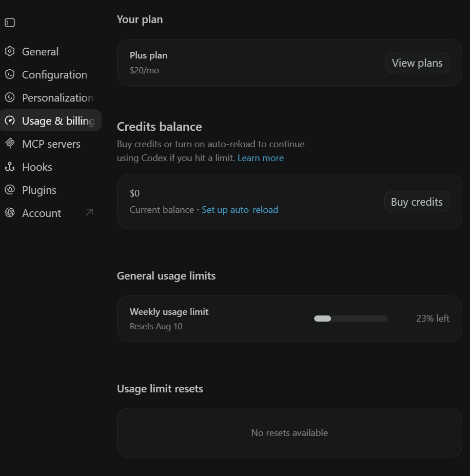Click the General usage limits heading
Viewport: 470px width, 476px height.
[166, 276]
